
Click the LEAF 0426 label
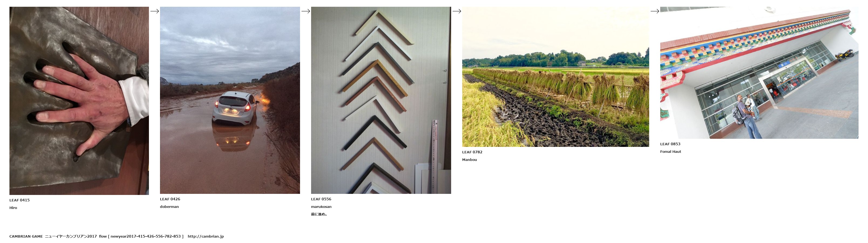pyautogui.click(x=170, y=199)
